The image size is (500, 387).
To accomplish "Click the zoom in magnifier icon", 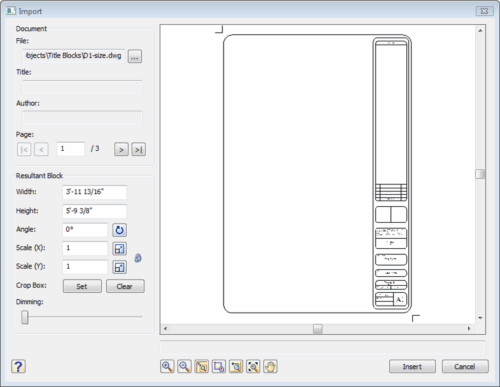I will [167, 366].
